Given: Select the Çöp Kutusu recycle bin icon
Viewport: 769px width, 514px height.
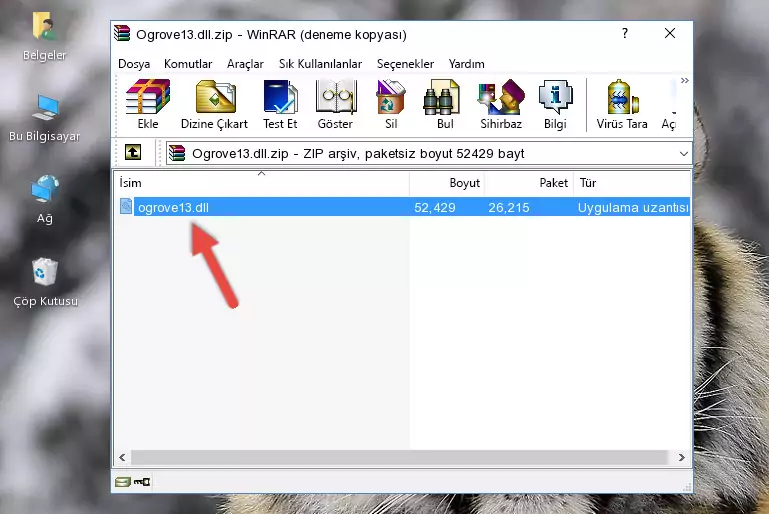Looking at the screenshot, I should (45, 283).
